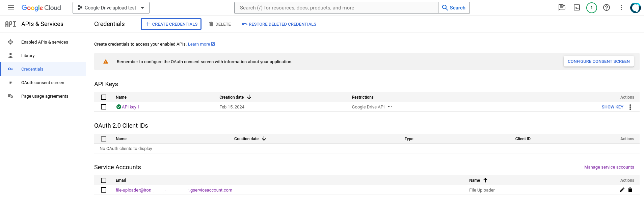Open Library in the sidebar
This screenshot has height=200, width=644.
coord(28,56)
